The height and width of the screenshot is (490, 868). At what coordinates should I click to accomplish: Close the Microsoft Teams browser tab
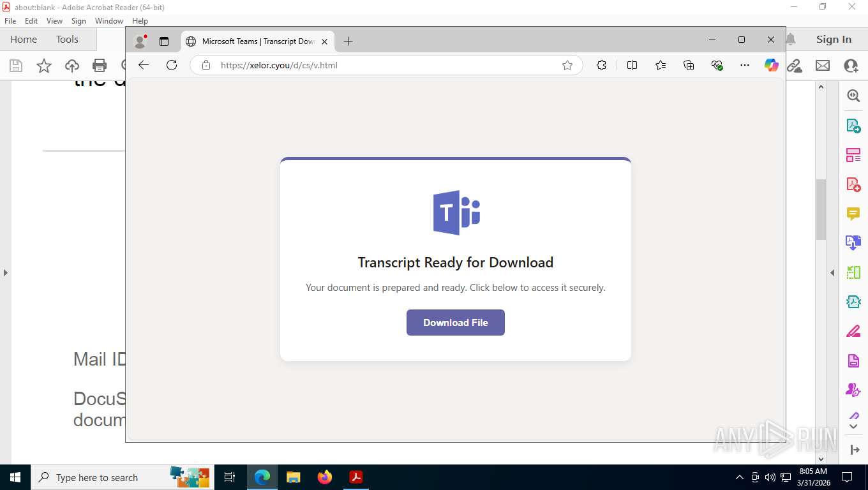click(324, 41)
